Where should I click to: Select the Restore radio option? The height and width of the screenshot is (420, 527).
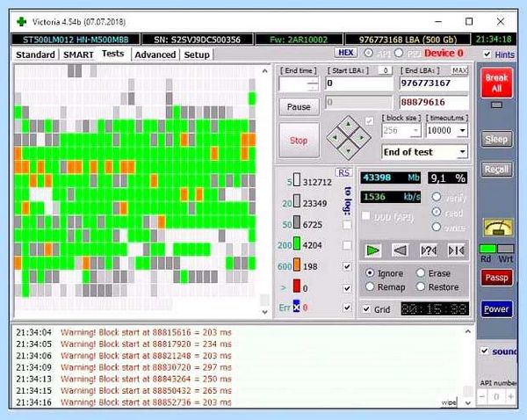(421, 286)
